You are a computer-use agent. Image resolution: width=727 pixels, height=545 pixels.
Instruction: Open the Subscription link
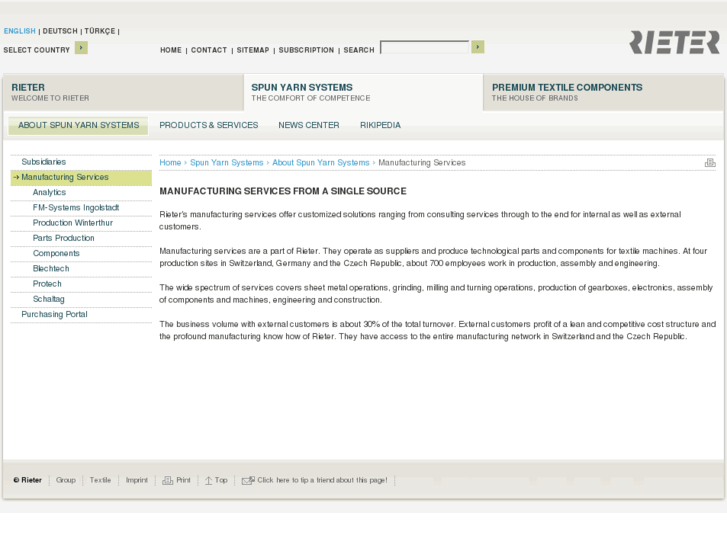click(306, 50)
